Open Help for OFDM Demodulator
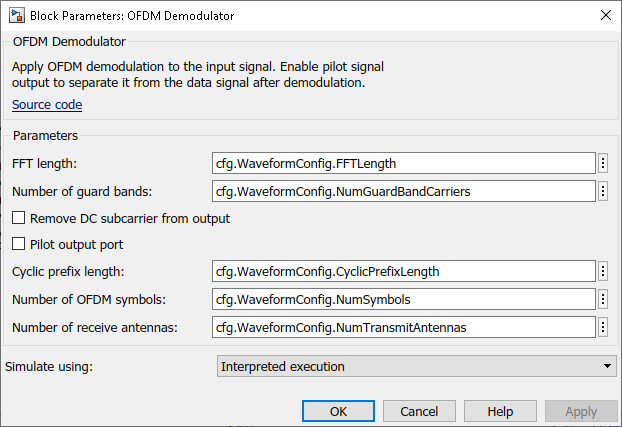The height and width of the screenshot is (427, 622). pos(500,411)
